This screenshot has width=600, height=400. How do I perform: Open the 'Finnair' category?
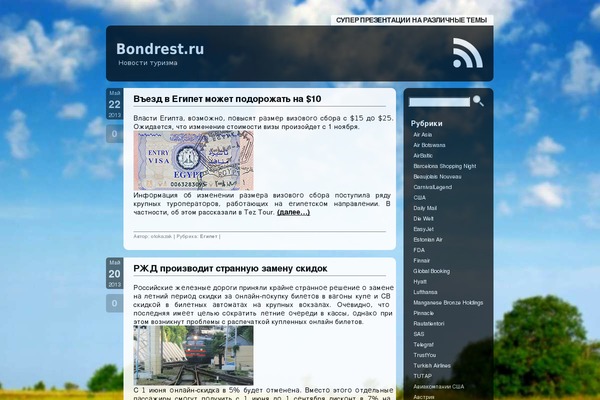tap(422, 261)
